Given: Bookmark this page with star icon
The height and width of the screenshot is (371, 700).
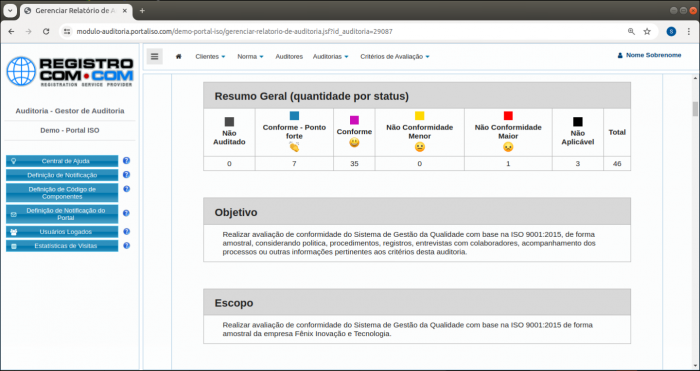Looking at the screenshot, I should pos(647,32).
